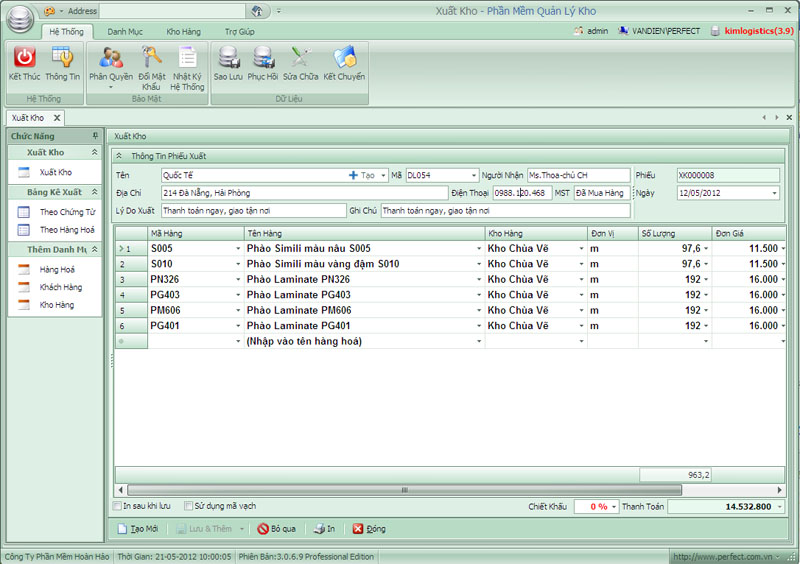Open the Sửa Chữa repair tool
800x564 pixels.
click(300, 58)
